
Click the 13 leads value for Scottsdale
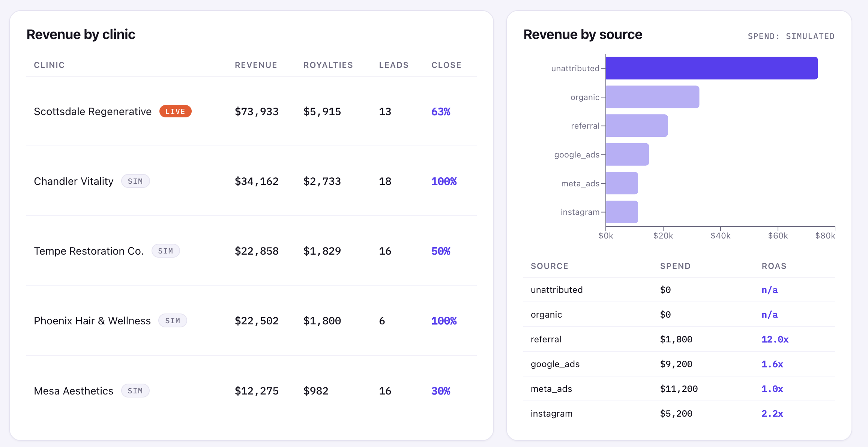point(385,111)
